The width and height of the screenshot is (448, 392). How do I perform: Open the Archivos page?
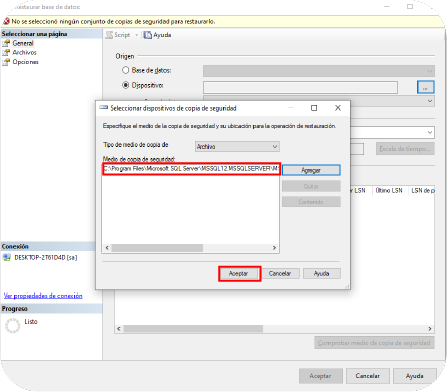[24, 52]
